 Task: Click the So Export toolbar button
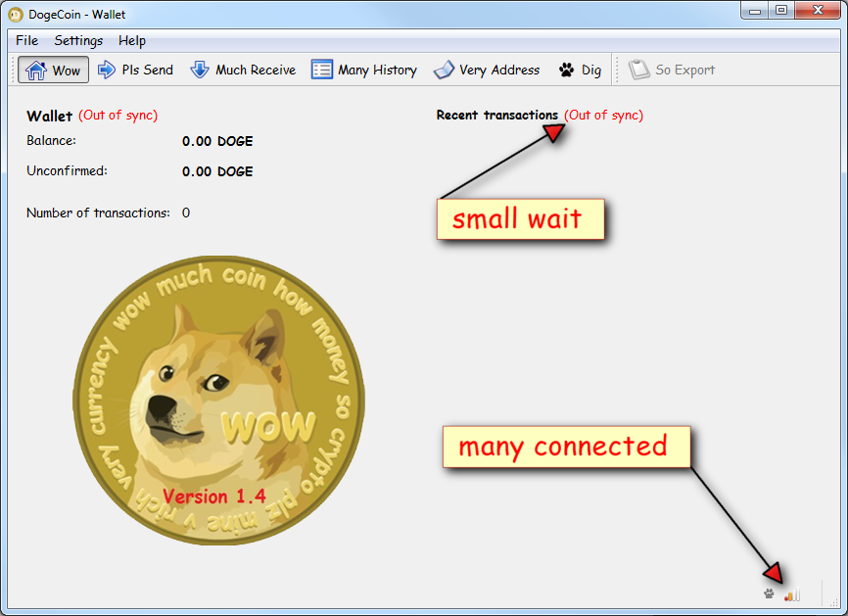click(672, 71)
